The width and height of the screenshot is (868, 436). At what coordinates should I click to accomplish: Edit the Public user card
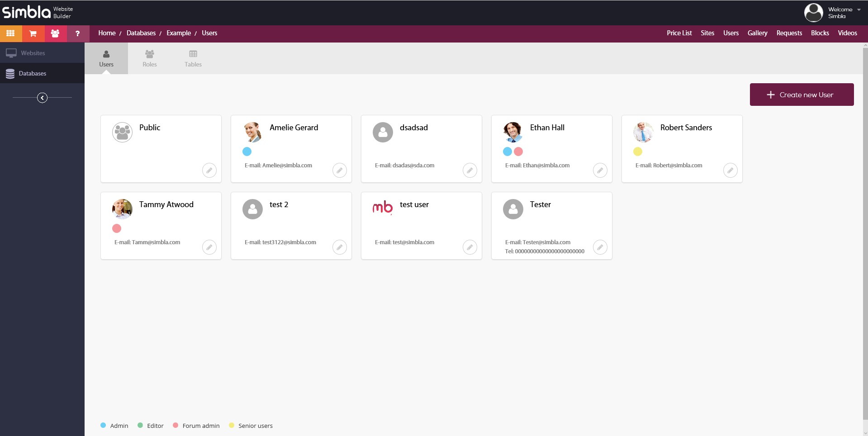tap(209, 171)
